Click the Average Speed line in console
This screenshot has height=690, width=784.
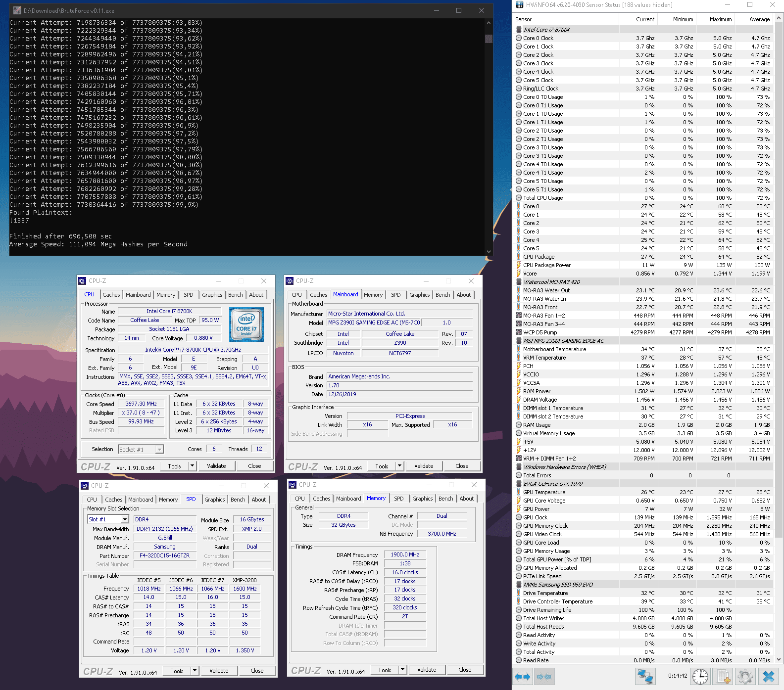98,244
